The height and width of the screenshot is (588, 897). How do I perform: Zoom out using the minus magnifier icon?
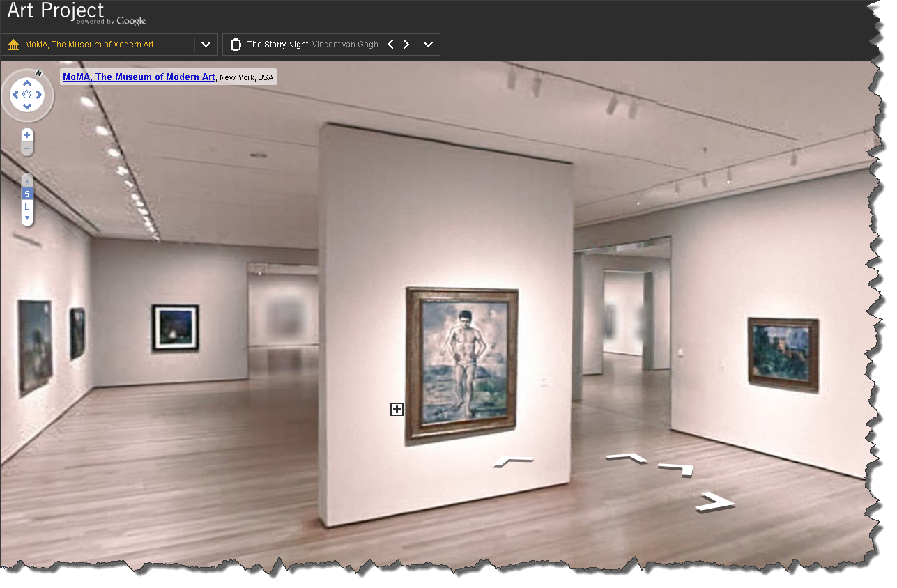click(x=26, y=148)
